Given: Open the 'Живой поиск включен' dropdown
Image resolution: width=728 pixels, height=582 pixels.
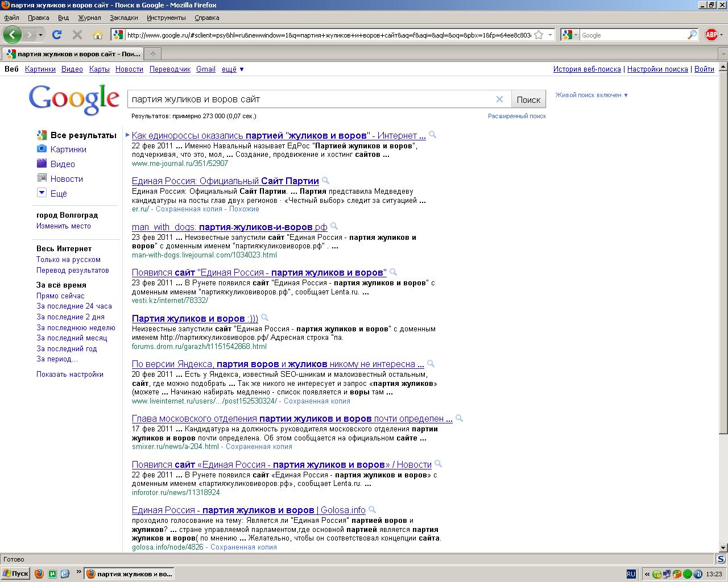Looking at the screenshot, I should click(x=591, y=95).
